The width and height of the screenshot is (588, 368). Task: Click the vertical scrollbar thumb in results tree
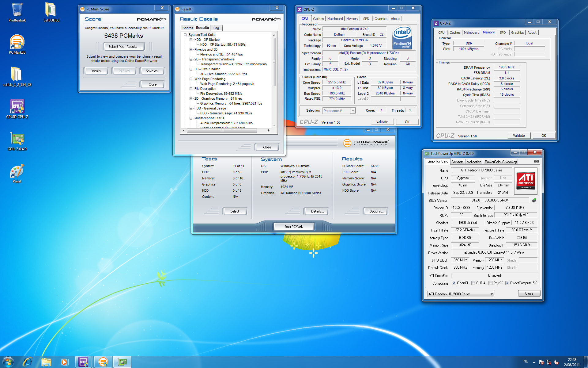tap(274, 62)
